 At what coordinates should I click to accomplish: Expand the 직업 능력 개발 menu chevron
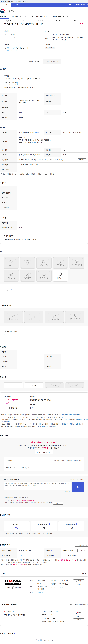(x=48, y=17)
